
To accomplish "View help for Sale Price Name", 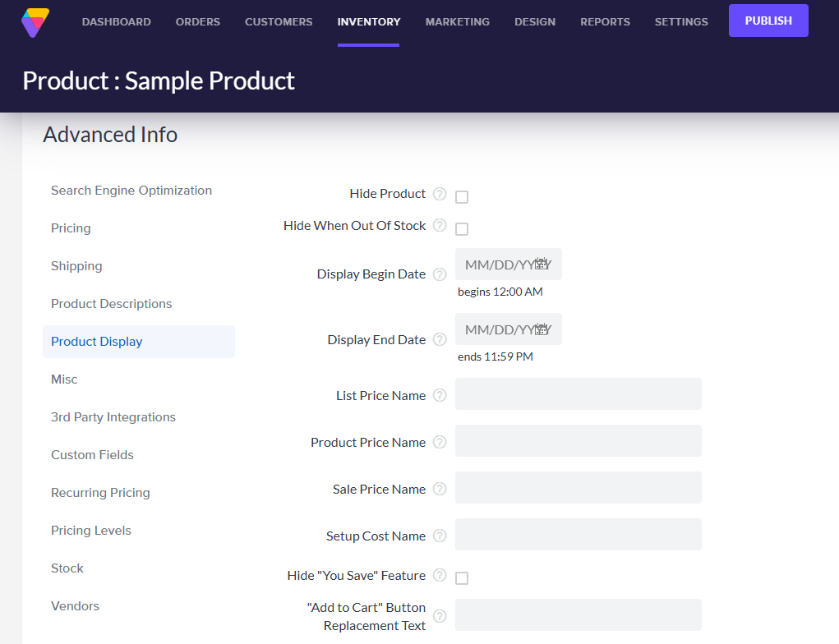I will pos(440,489).
